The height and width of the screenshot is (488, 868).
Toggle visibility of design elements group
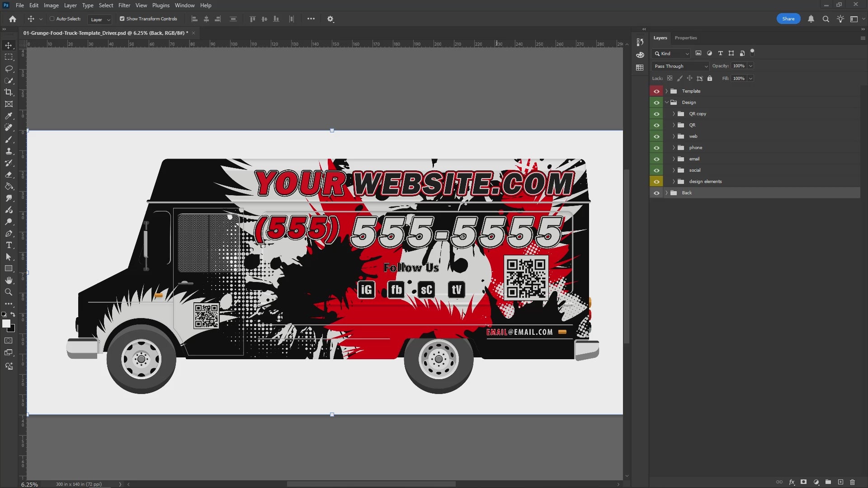pos(656,182)
